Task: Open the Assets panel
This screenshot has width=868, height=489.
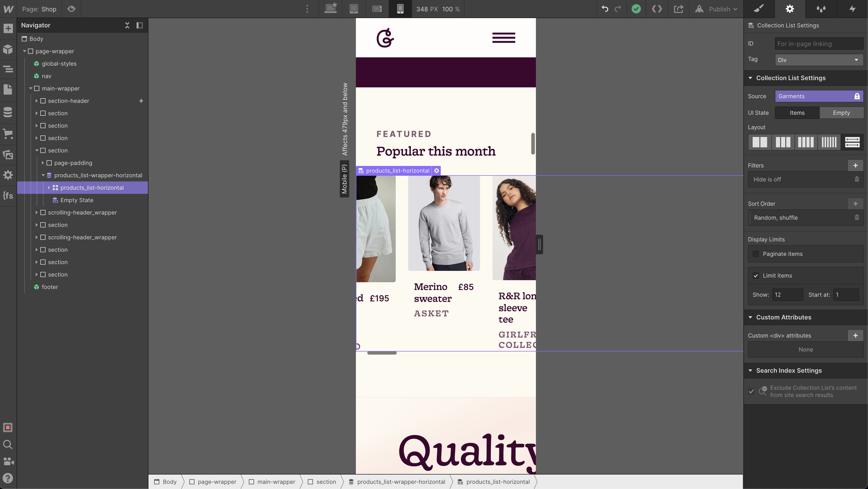Action: (8, 155)
